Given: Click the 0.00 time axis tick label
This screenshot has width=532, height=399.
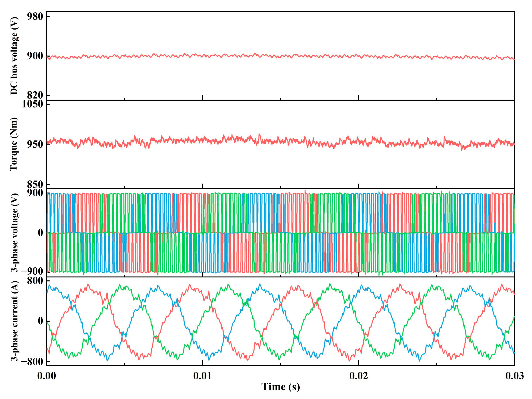Looking at the screenshot, I should click(46, 376).
